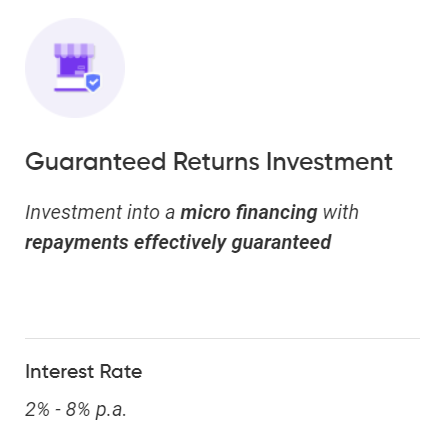Click the blue shield checkmark badge
This screenshot has height=443, width=445.
pos(93,82)
